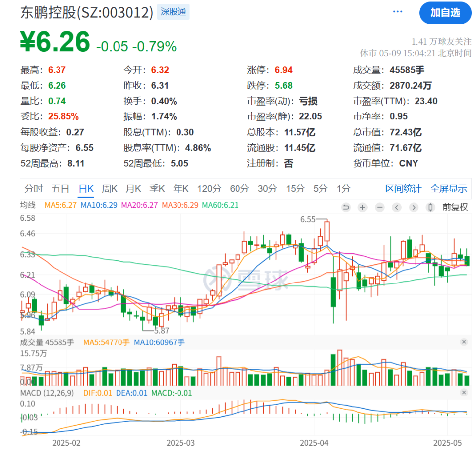Screen dimensions: 476x453
Task: Click the 涨停 value 6.94
Action: (283, 70)
